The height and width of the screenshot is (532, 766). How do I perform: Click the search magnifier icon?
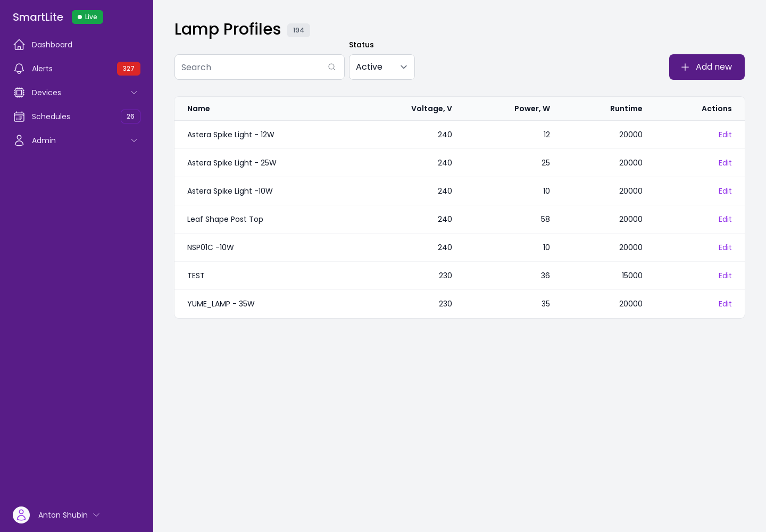click(x=332, y=67)
